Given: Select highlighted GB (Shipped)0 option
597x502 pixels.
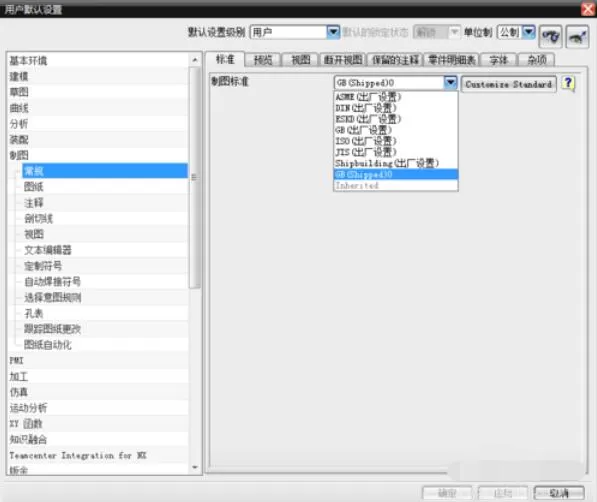Looking at the screenshot, I should coord(396,174).
